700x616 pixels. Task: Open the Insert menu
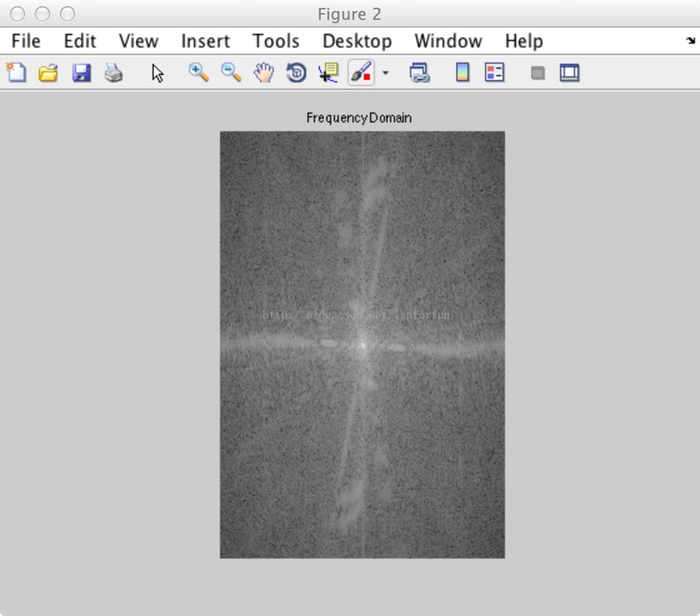click(206, 41)
